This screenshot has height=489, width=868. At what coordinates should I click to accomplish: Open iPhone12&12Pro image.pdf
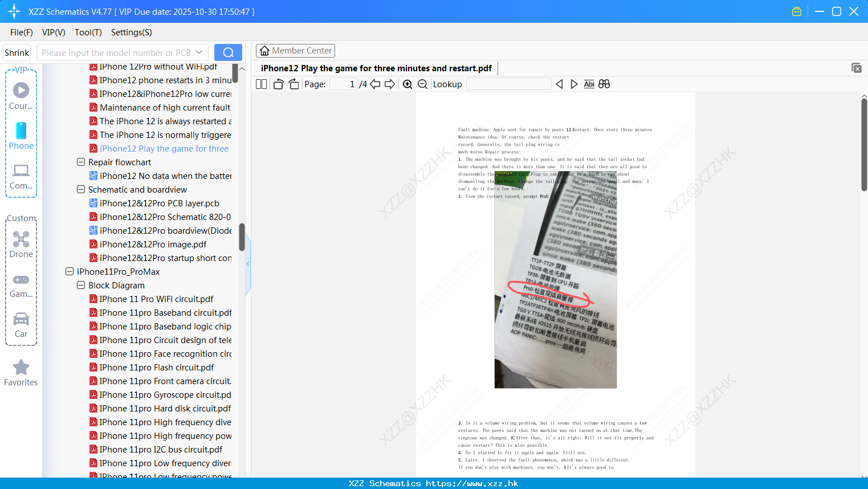[148, 244]
